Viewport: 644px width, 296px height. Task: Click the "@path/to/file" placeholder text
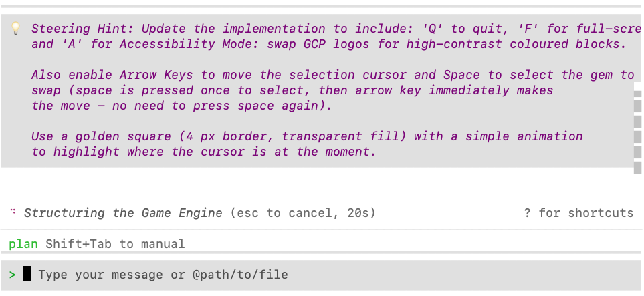241,275
